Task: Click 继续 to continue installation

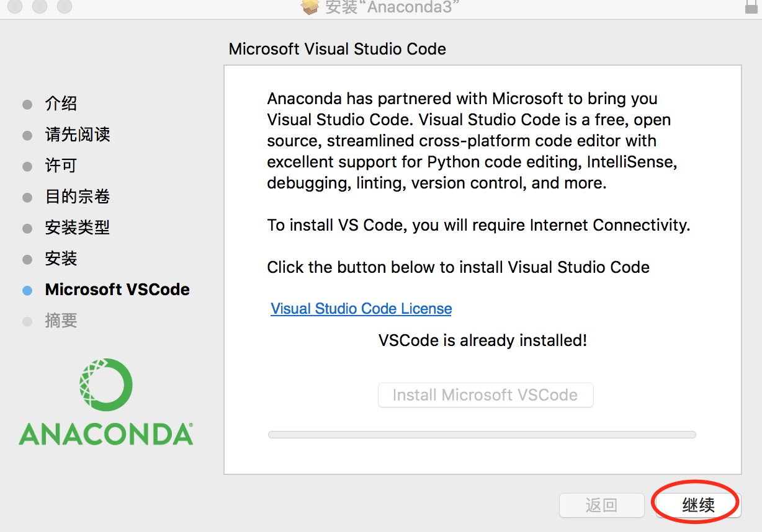Action: (x=697, y=505)
